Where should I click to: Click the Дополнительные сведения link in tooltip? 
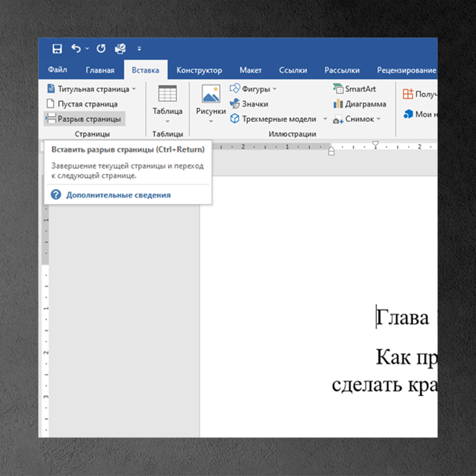[x=119, y=195]
